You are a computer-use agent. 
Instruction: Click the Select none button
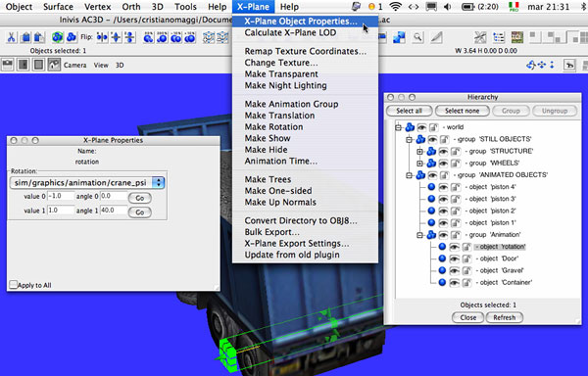pos(462,111)
